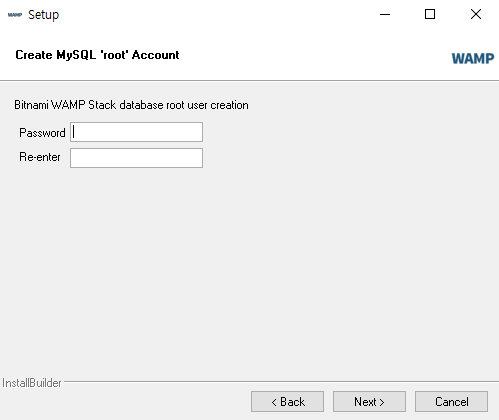The width and height of the screenshot is (499, 420).
Task: Click the database root user creation description
Action: point(131,105)
